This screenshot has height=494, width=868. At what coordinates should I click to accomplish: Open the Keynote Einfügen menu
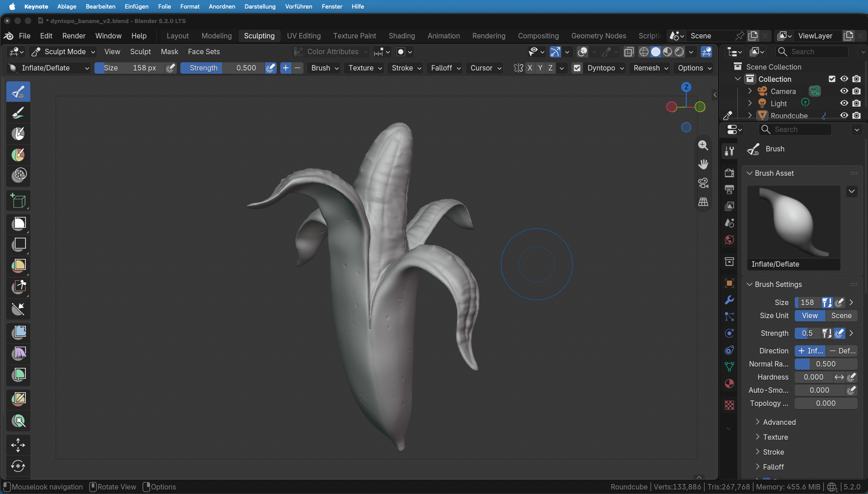137,6
